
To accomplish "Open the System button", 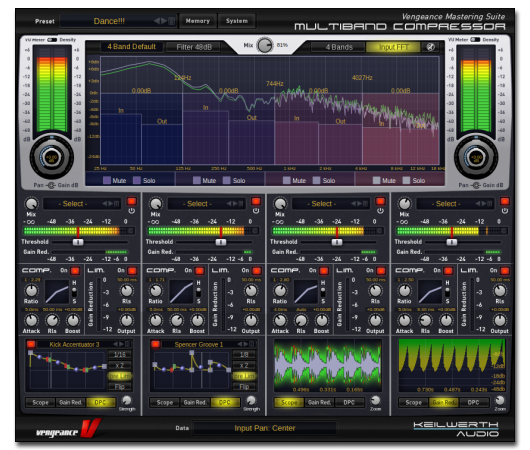I will [x=237, y=21].
